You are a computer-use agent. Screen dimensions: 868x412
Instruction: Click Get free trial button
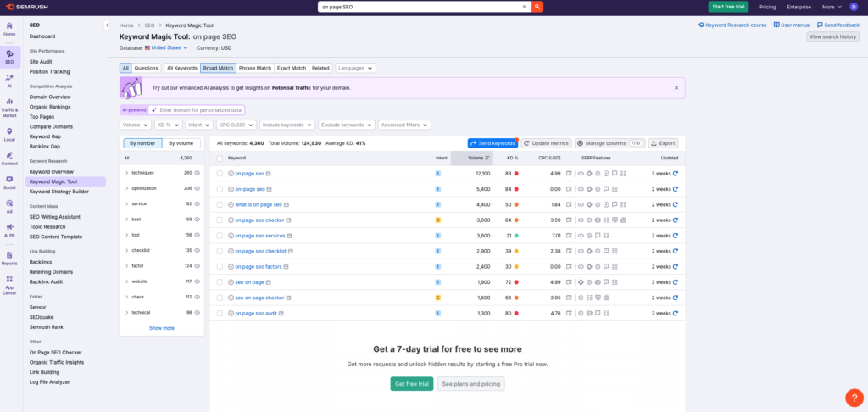point(412,384)
